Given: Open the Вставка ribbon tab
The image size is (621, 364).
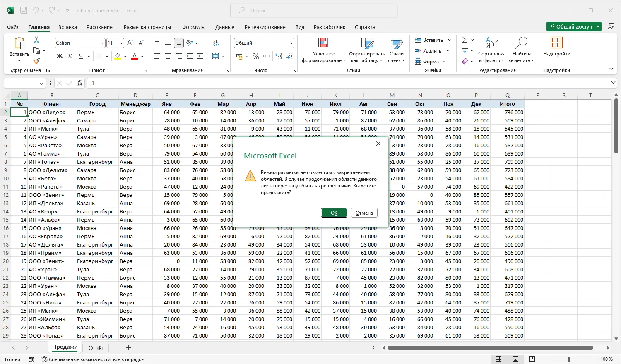Looking at the screenshot, I should coord(67,27).
